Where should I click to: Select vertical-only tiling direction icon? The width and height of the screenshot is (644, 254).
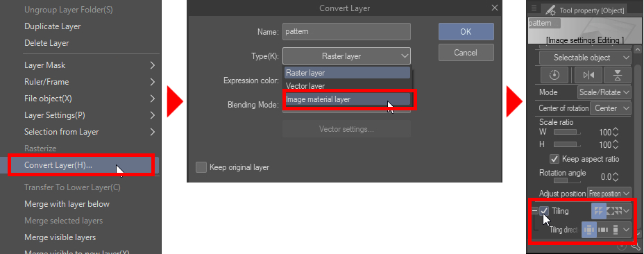click(x=616, y=230)
